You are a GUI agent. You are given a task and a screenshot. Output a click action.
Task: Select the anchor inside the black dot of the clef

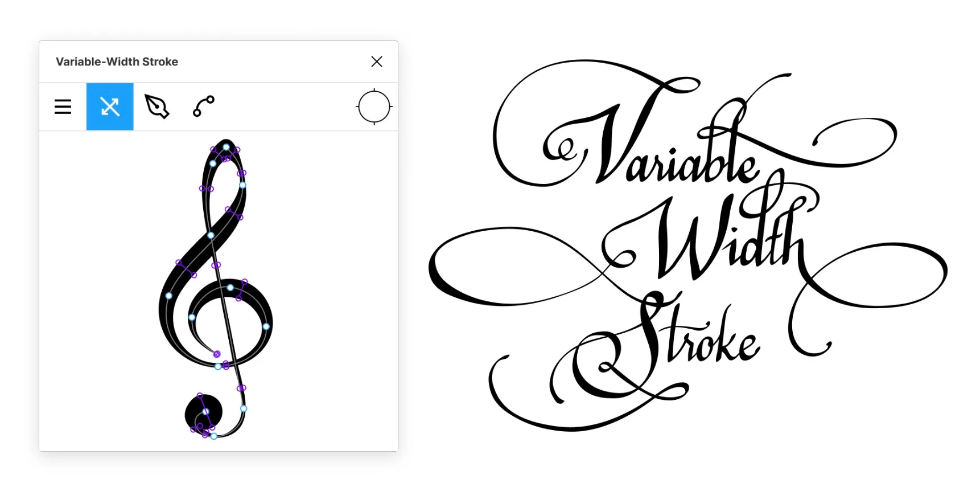pos(205,411)
